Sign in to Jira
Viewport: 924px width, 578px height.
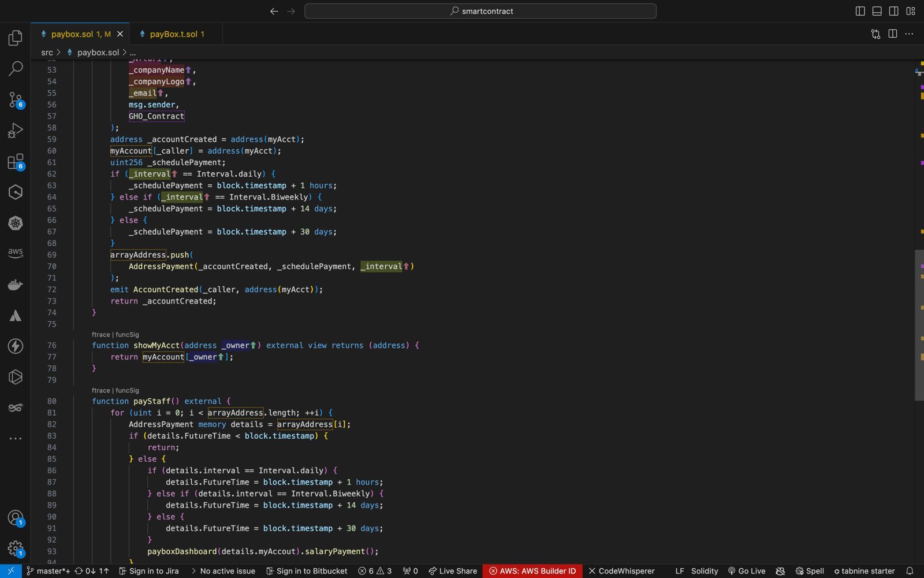[149, 571]
